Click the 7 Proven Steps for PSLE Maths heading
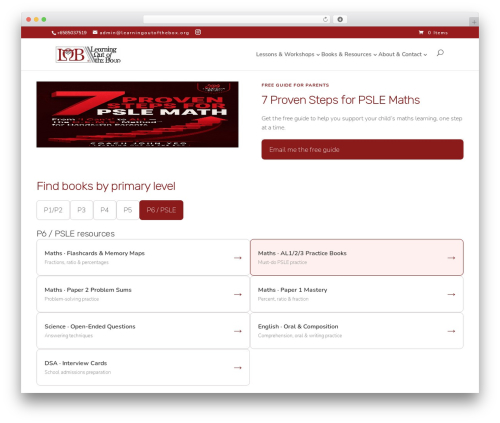Screen dimensions: 500x423 tap(341, 100)
